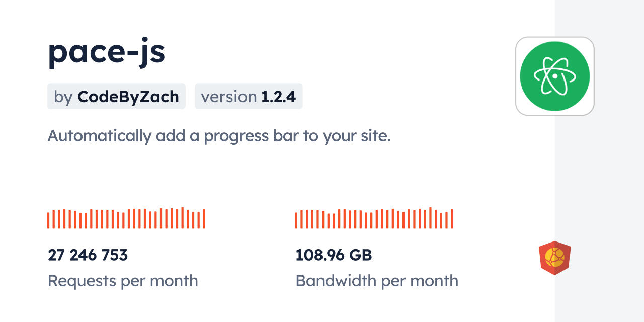The width and height of the screenshot is (644, 322).
Task: Click the last bar of requests chart
Action: click(204, 219)
